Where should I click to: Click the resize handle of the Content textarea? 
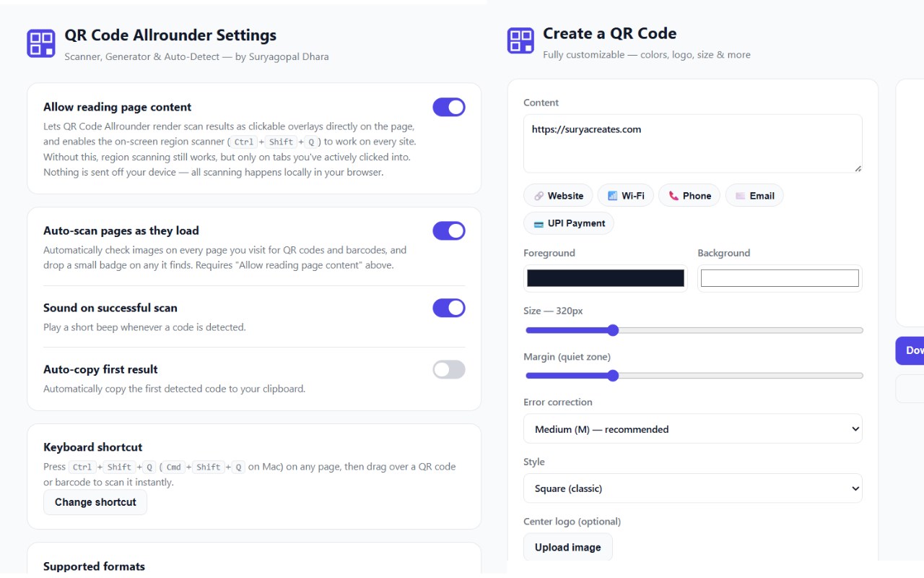[x=858, y=168]
